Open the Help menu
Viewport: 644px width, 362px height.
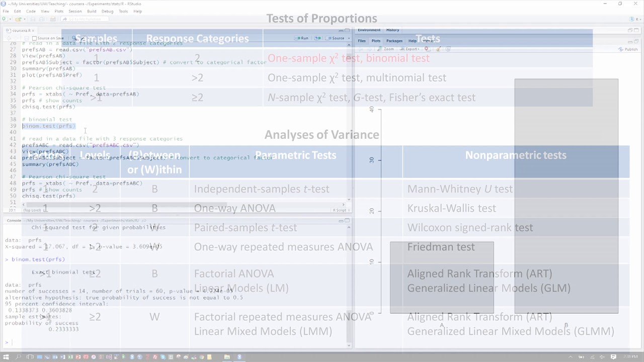137,11
